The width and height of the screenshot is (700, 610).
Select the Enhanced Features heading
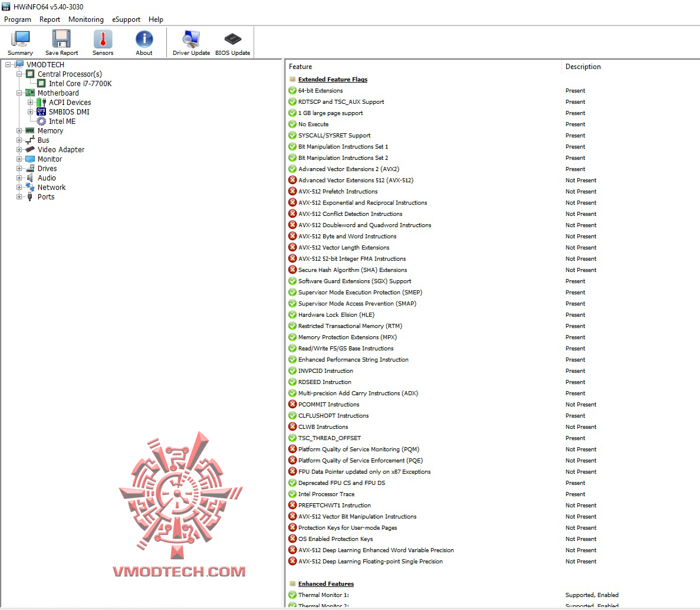[326, 583]
